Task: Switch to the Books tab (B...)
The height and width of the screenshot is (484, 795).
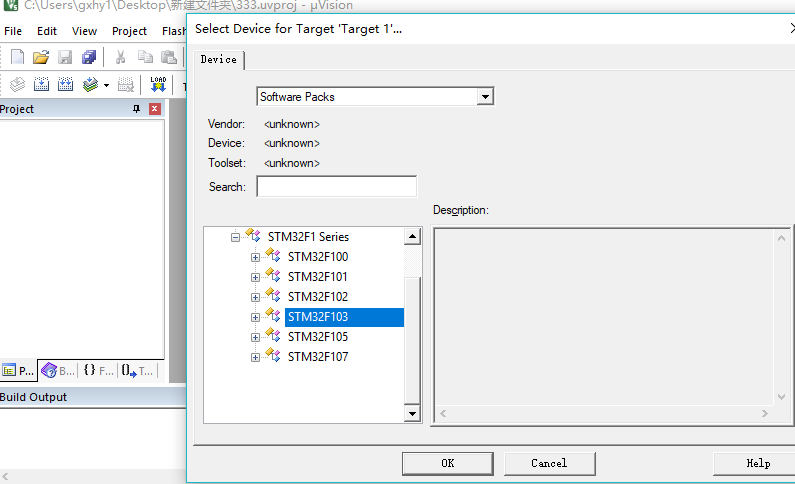Action: point(58,371)
